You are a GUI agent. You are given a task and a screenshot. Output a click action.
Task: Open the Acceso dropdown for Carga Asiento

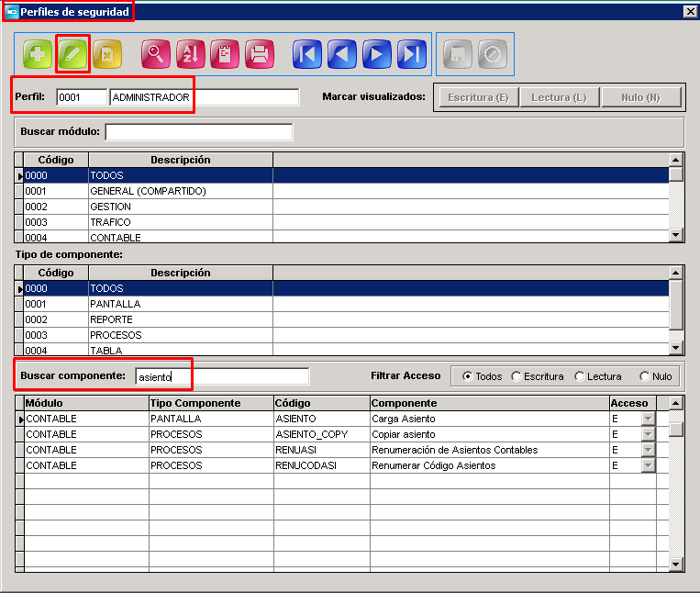coord(649,419)
